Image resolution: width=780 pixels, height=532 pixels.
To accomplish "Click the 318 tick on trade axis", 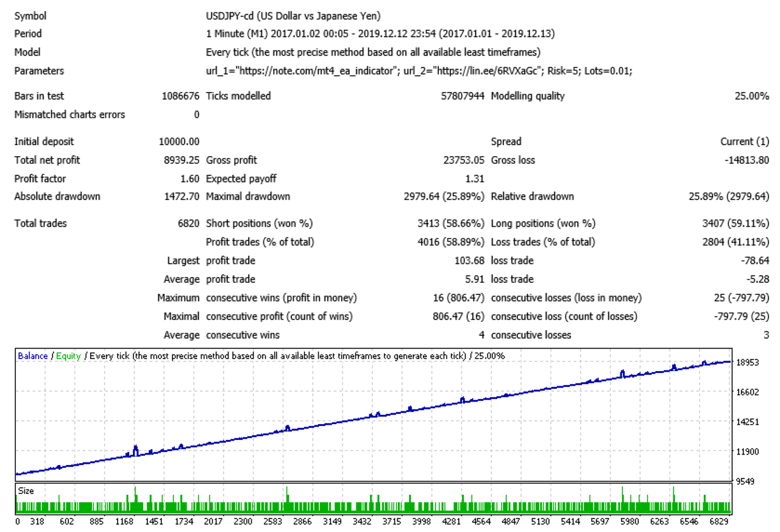I will [37, 522].
